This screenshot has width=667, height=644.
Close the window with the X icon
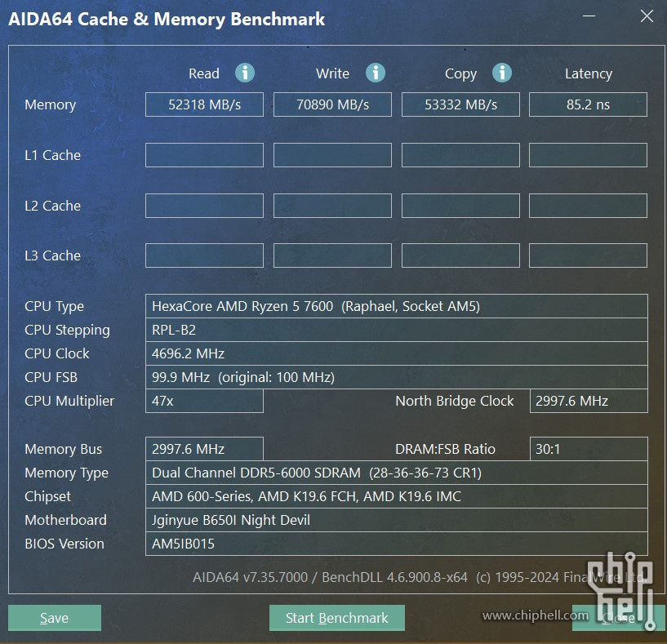[x=647, y=16]
